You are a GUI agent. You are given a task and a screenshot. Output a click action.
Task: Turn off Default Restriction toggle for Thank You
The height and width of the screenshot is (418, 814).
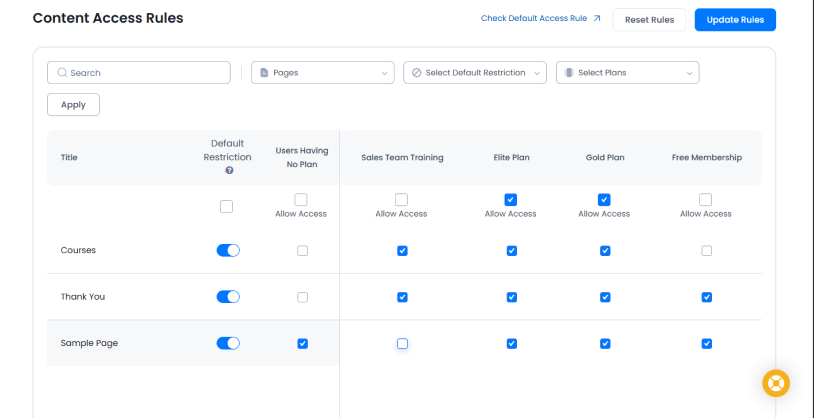click(x=228, y=296)
